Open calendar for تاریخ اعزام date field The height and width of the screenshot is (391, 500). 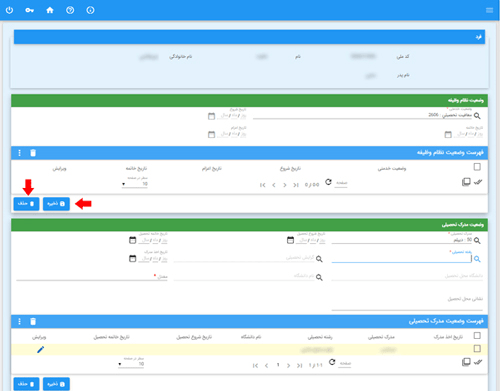coord(211,134)
